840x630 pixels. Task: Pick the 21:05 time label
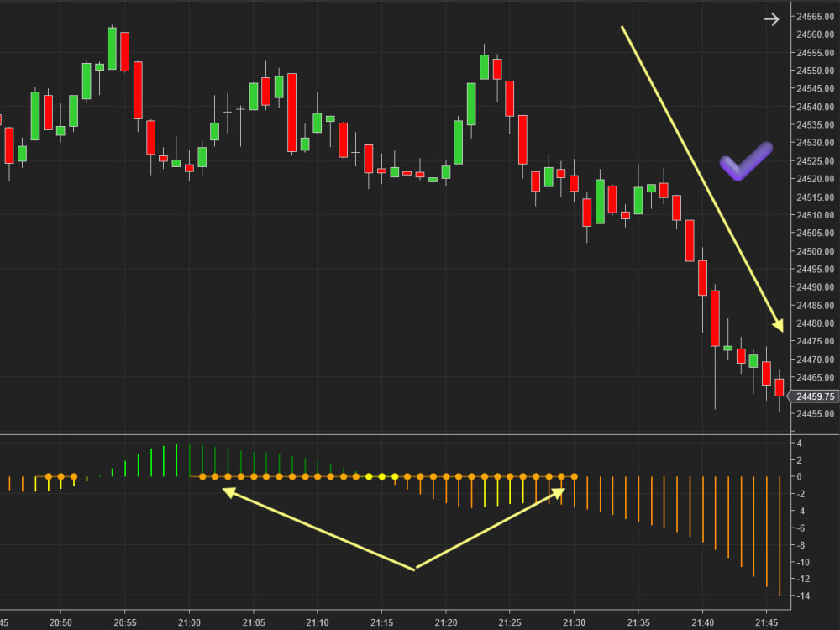(254, 622)
